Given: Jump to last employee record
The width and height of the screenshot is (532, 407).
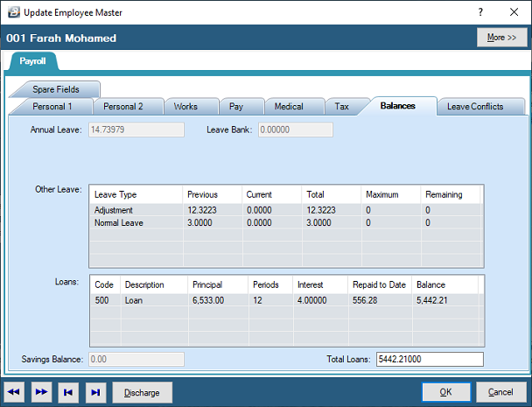Looking at the screenshot, I should tap(95, 392).
